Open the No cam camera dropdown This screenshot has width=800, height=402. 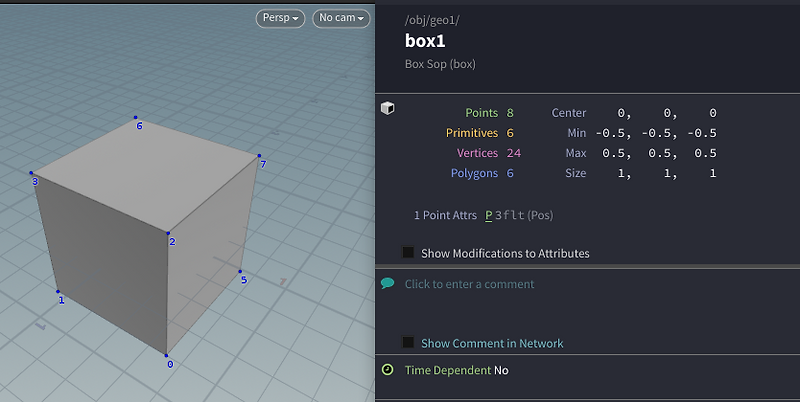[x=341, y=18]
